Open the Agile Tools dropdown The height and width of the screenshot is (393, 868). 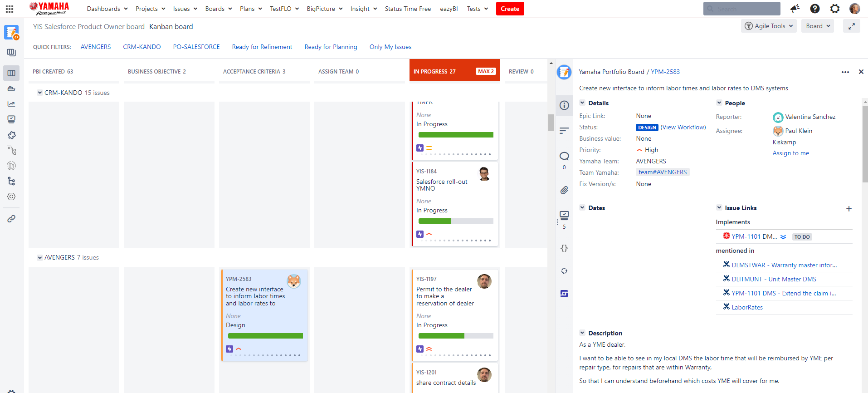[769, 26]
